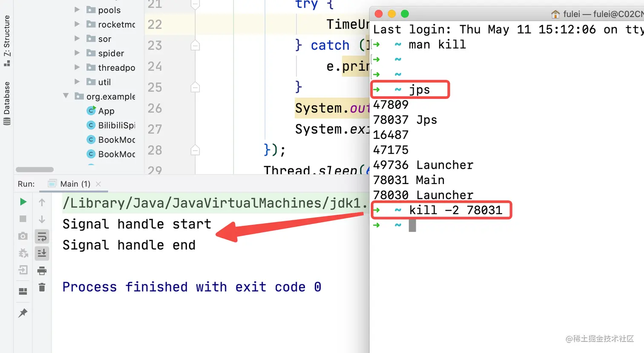This screenshot has width=644, height=353.
Task: Collapse the org.example package
Action: [x=66, y=96]
